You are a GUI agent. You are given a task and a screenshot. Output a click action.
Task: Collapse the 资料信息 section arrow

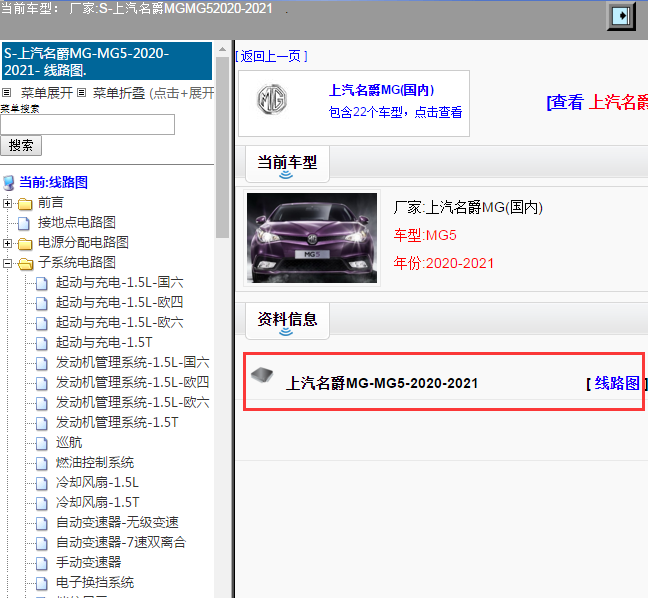286,332
